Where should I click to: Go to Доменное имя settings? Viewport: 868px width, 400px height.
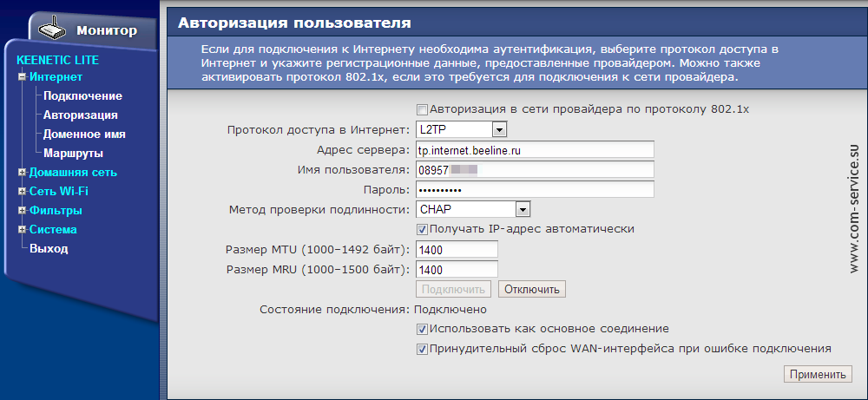pos(84,134)
